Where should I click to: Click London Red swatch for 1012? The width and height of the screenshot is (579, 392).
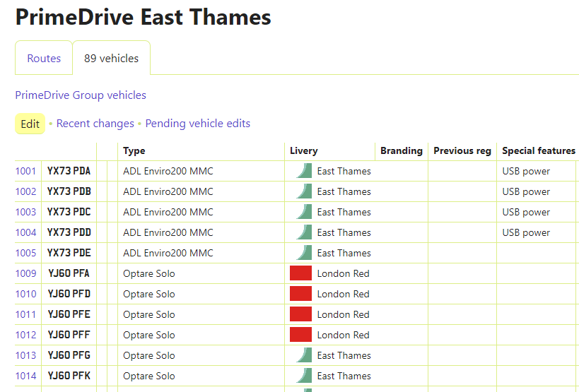300,335
